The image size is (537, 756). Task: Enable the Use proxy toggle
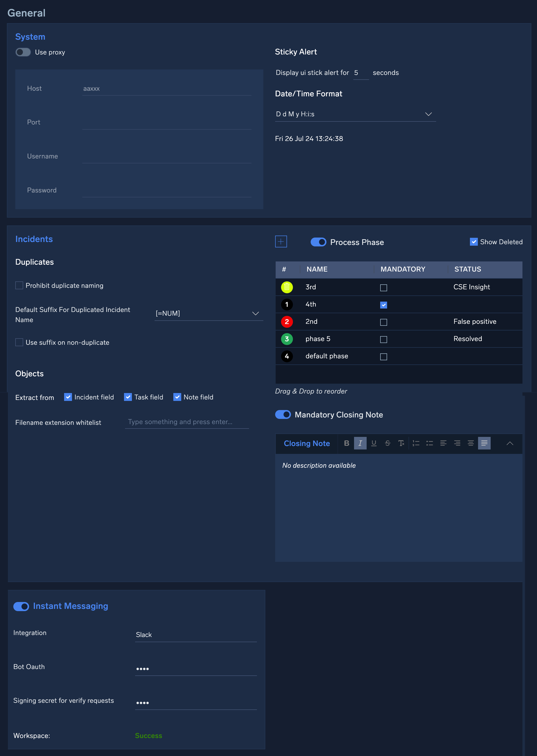click(23, 52)
